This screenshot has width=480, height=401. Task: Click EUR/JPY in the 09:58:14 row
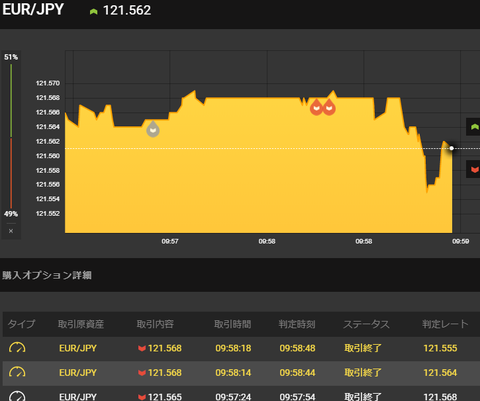78,373
